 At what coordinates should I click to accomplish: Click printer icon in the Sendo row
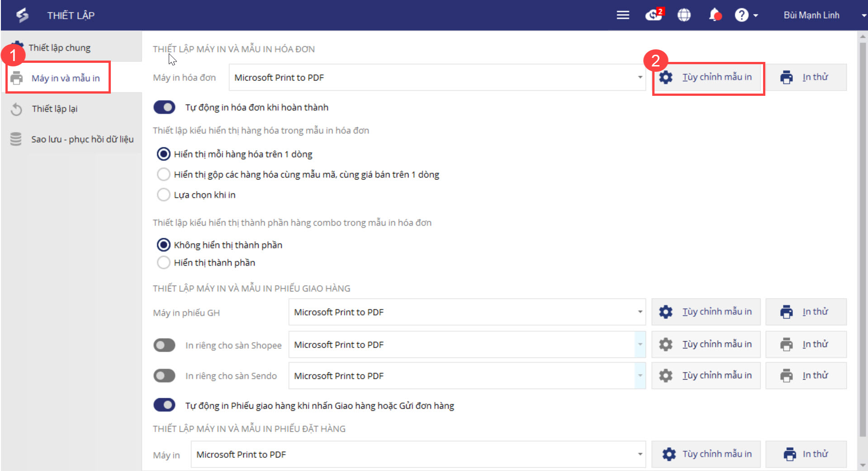click(x=787, y=376)
